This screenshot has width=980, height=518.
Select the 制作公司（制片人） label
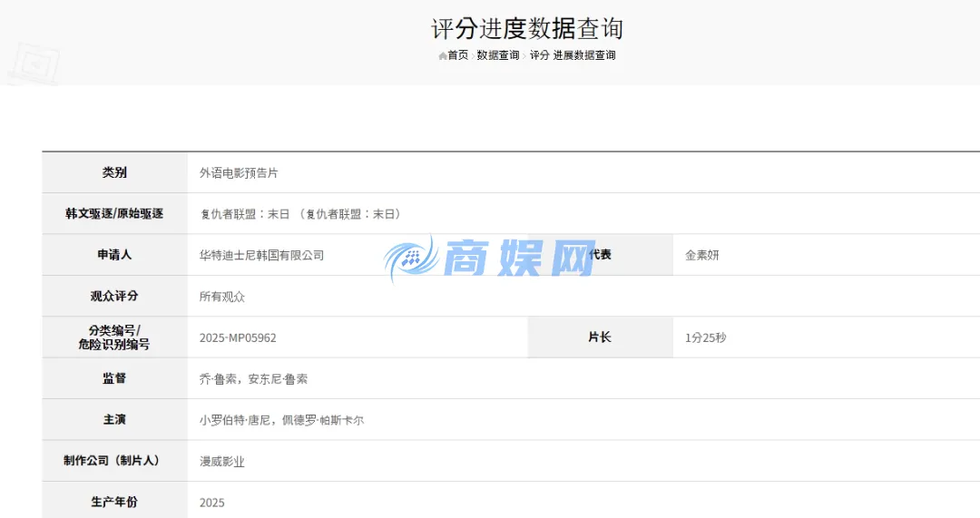click(114, 461)
